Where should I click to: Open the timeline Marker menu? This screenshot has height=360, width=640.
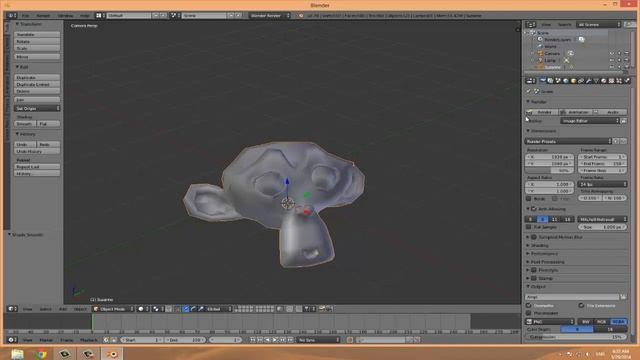(46, 340)
